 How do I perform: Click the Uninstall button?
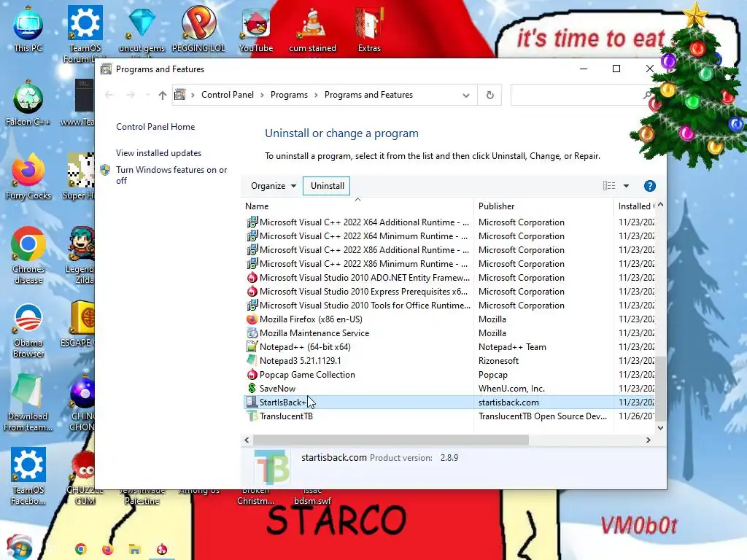[x=327, y=186]
